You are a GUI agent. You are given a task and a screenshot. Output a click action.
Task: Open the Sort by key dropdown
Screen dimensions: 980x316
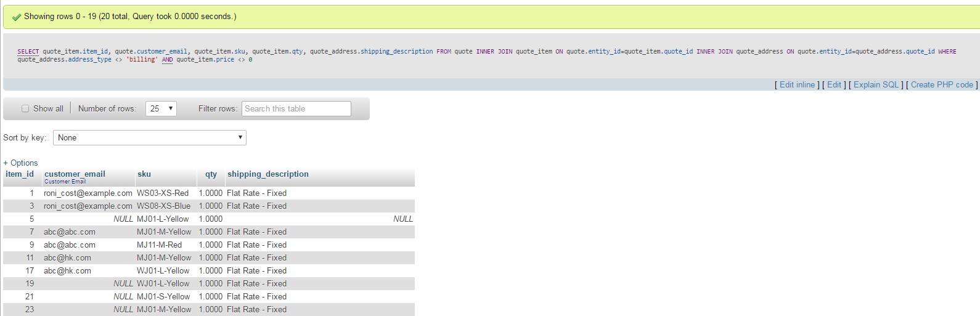pyautogui.click(x=150, y=138)
